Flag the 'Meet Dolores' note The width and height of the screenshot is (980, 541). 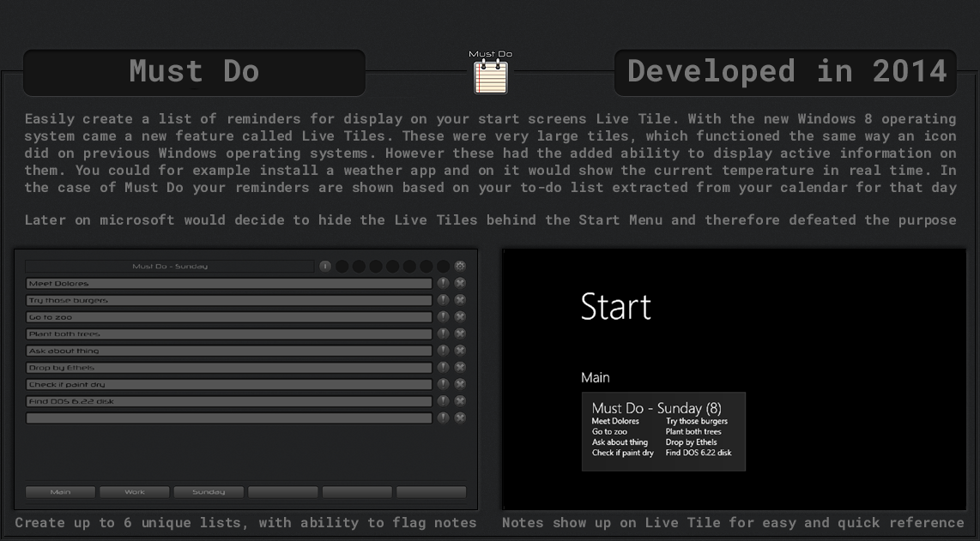click(x=443, y=283)
